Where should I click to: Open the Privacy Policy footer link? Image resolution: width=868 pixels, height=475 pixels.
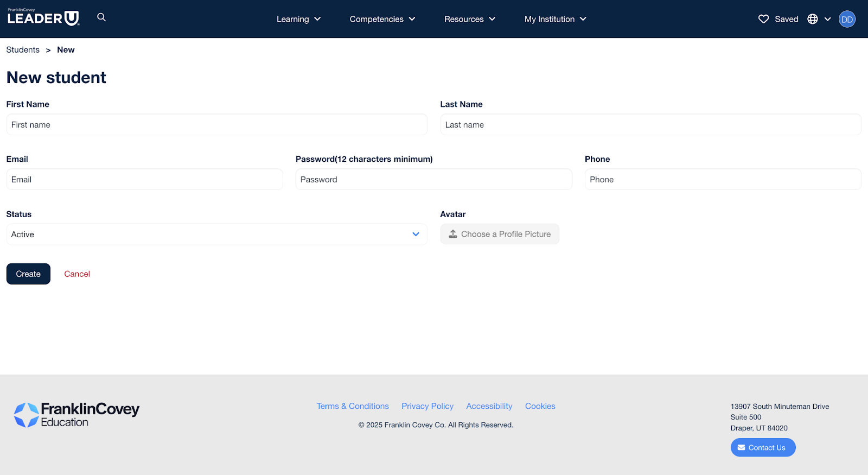pyautogui.click(x=427, y=406)
